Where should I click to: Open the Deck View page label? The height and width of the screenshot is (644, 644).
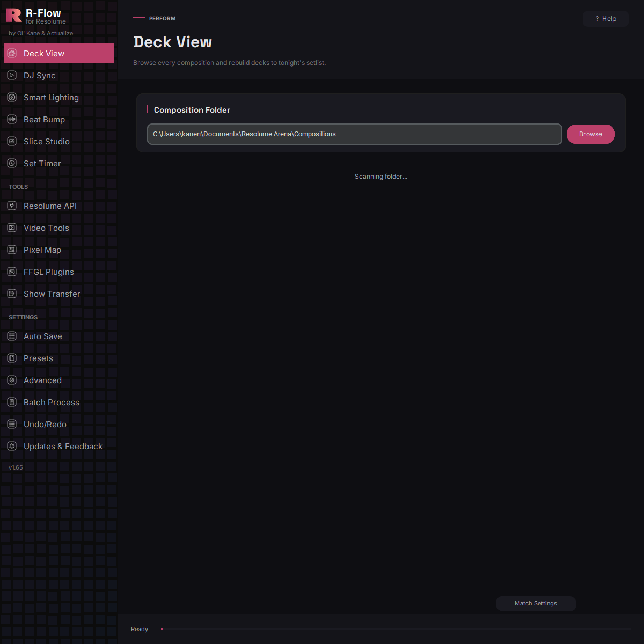pos(44,54)
